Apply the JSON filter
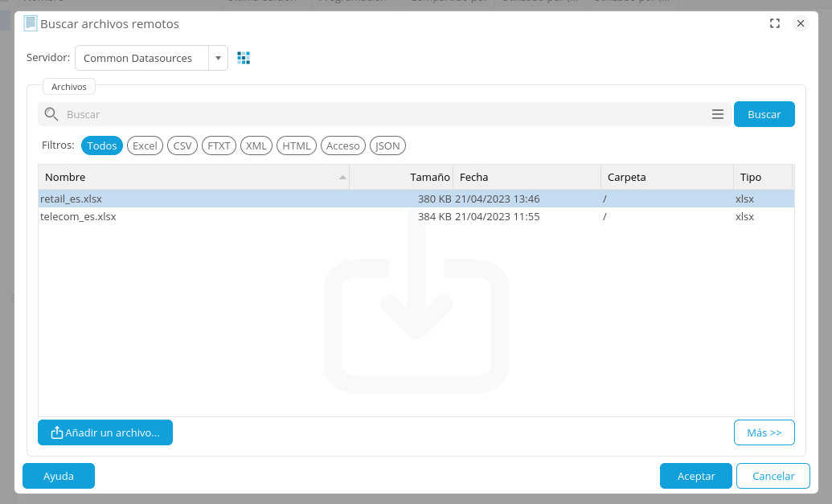 [387, 145]
